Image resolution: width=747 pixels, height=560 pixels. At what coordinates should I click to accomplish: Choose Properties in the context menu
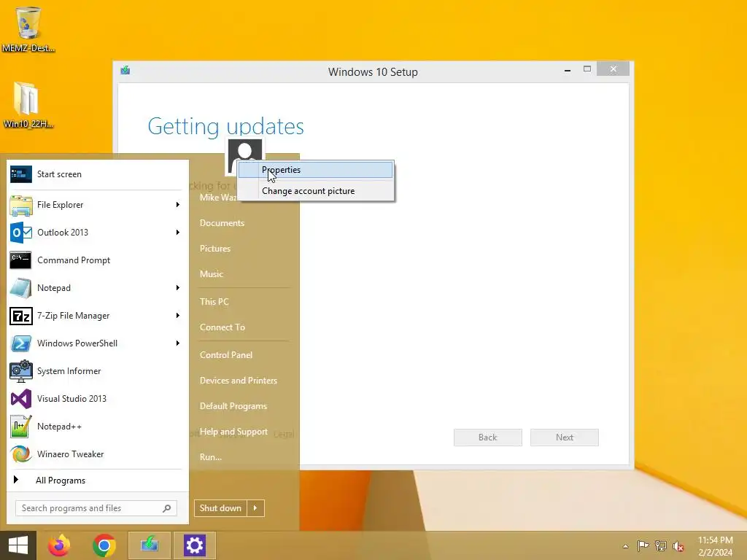click(315, 170)
